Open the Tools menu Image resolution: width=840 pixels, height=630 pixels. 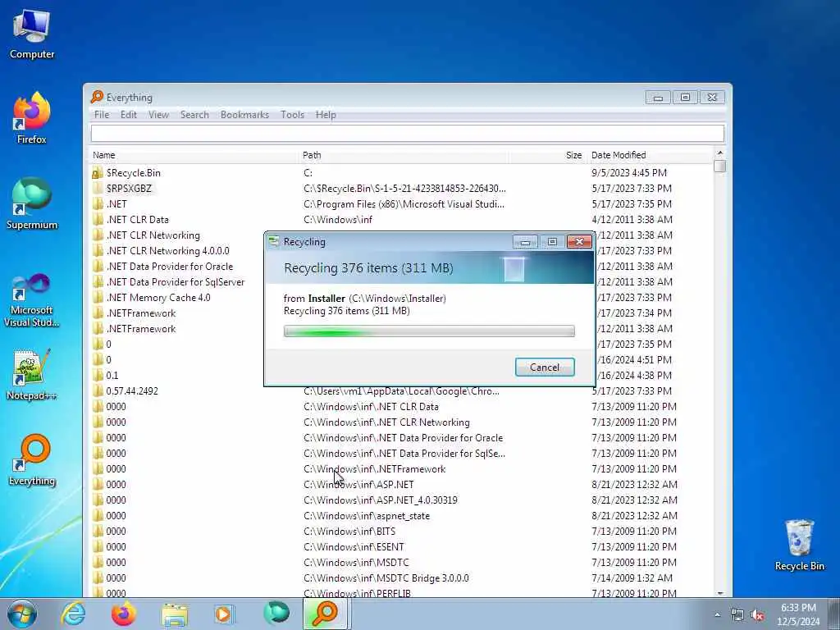[x=293, y=115]
